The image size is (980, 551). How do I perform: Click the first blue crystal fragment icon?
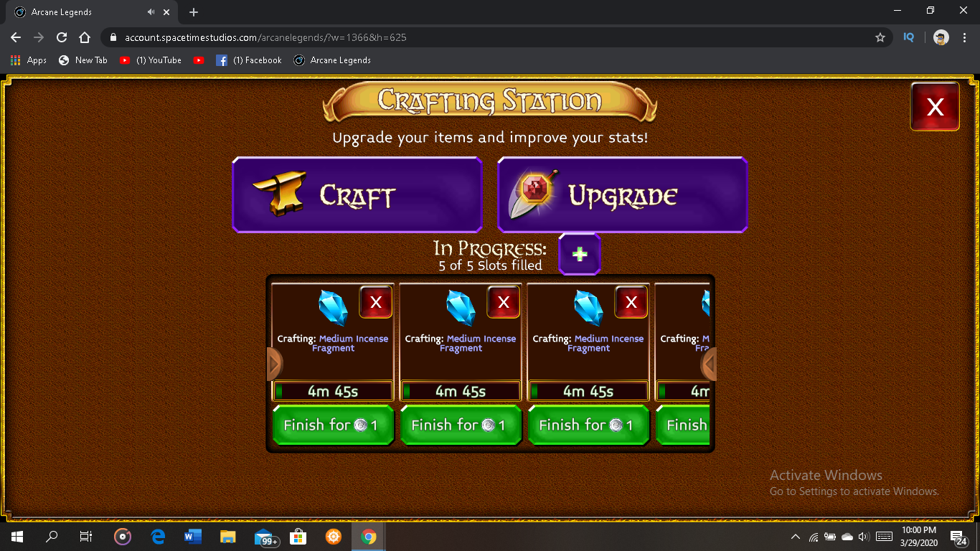click(333, 308)
